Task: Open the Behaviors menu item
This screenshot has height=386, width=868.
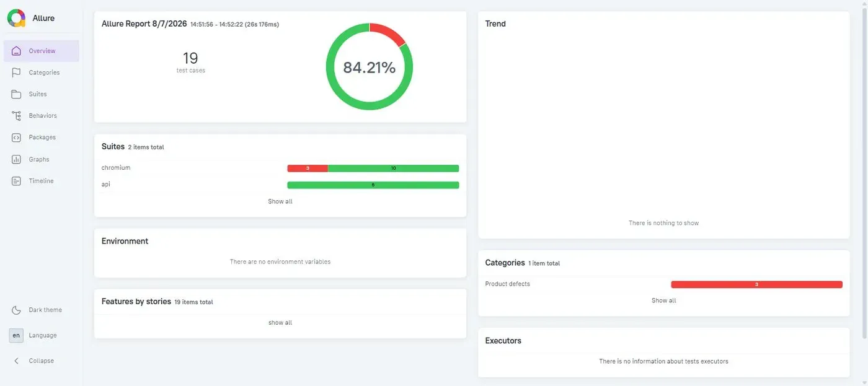Action: point(42,116)
